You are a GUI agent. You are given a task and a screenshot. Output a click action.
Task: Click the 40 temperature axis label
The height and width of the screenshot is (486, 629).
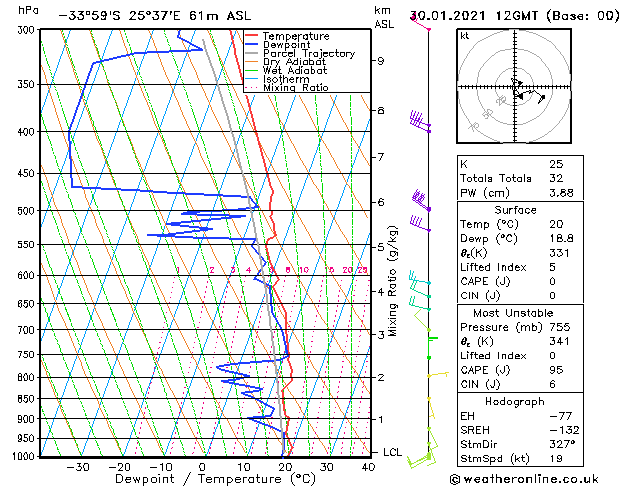368,467
